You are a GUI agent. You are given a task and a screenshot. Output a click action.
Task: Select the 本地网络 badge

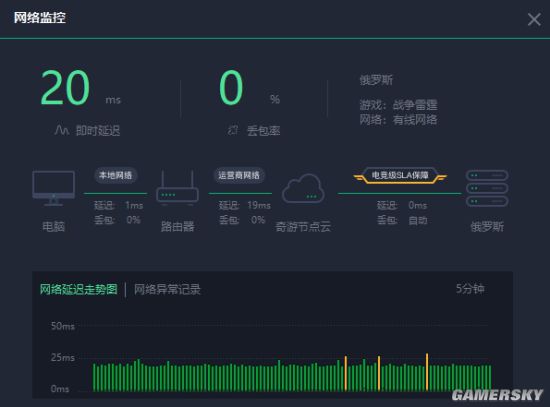[x=115, y=175]
